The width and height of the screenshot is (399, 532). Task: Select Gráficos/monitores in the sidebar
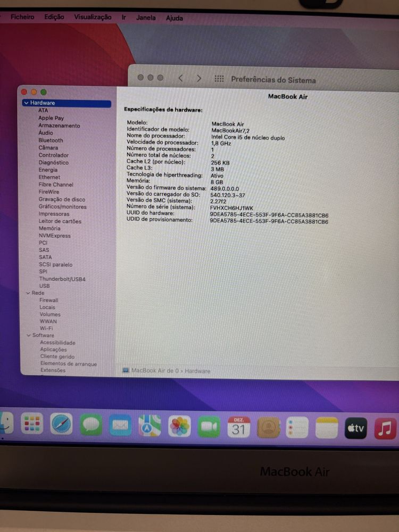pos(62,206)
